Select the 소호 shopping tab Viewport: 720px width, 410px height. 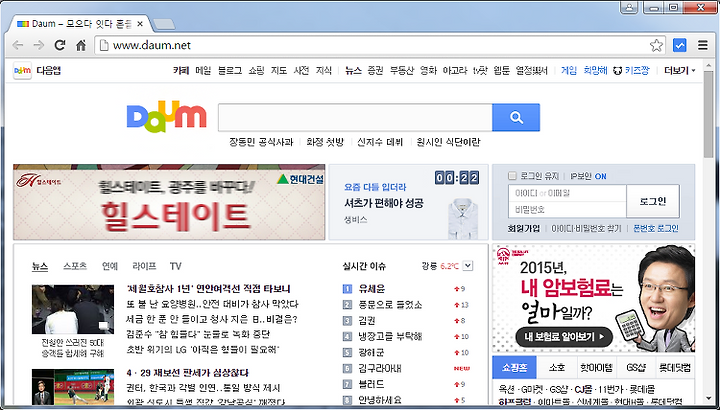[x=557, y=368]
